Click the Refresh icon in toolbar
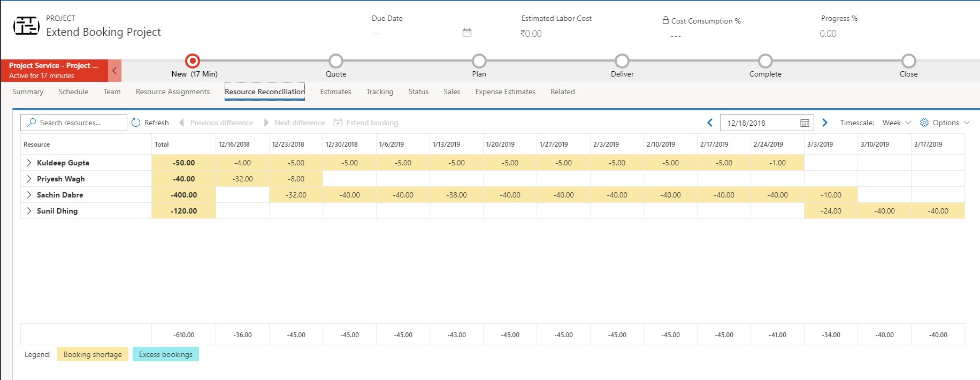The image size is (980, 380). point(136,123)
